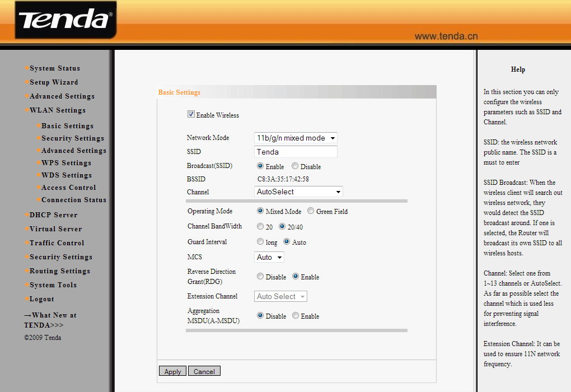Open the Network Mode dropdown
571x392 pixels.
(x=296, y=138)
